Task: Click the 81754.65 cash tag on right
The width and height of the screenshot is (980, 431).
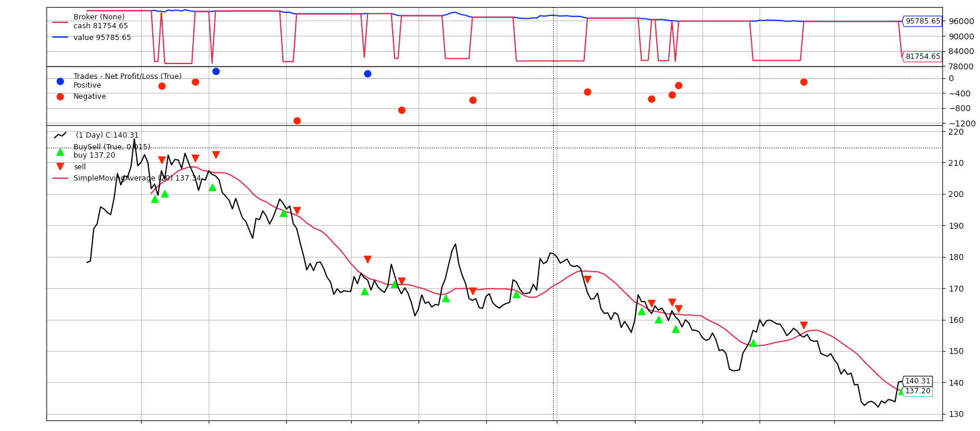Action: point(922,56)
